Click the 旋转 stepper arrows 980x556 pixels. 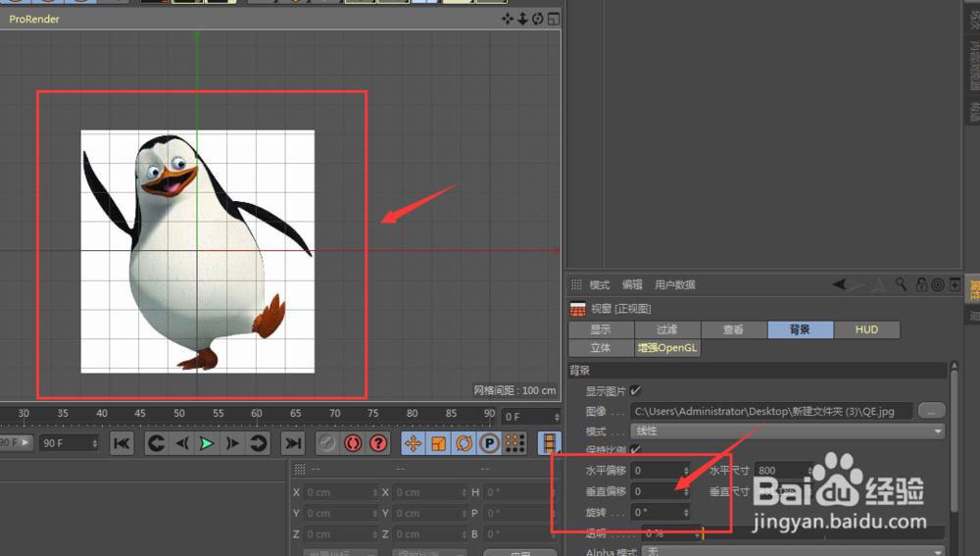click(686, 512)
